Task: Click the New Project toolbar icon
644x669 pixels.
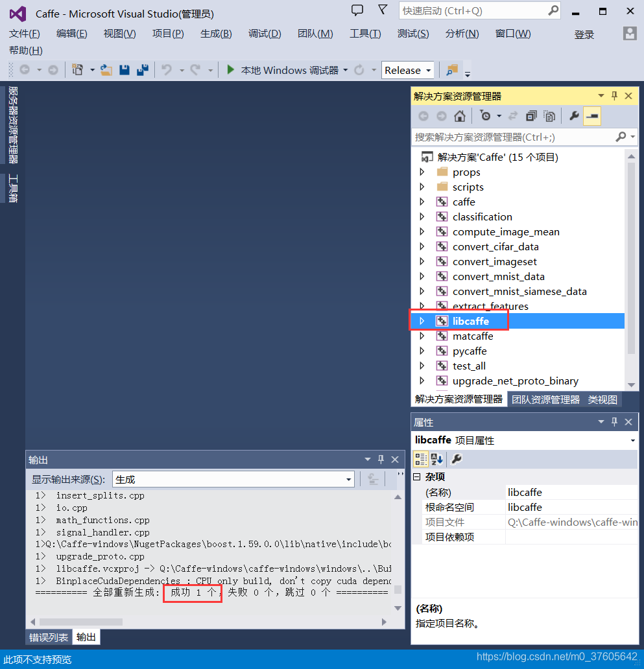Action: click(x=77, y=69)
